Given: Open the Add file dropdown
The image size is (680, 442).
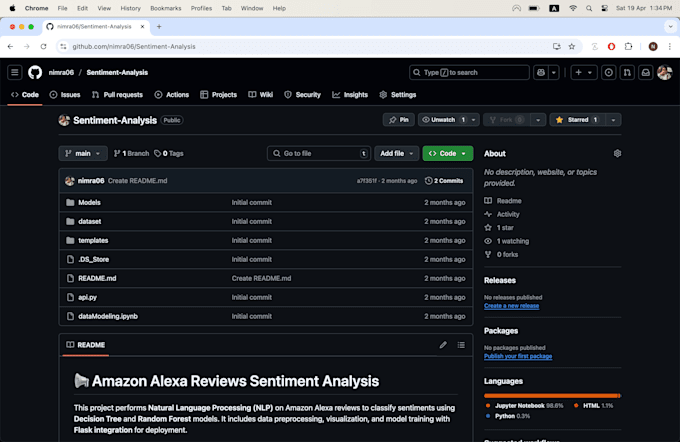Looking at the screenshot, I should 396,154.
